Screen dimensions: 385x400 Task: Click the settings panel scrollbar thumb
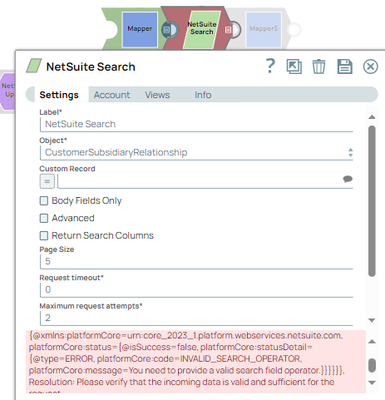click(372, 201)
